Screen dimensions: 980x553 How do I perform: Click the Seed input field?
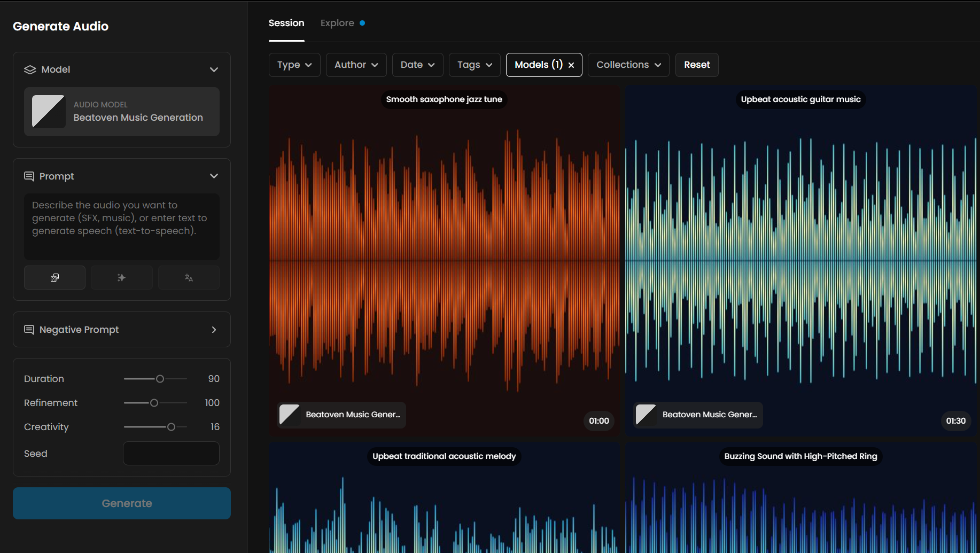pyautogui.click(x=171, y=454)
